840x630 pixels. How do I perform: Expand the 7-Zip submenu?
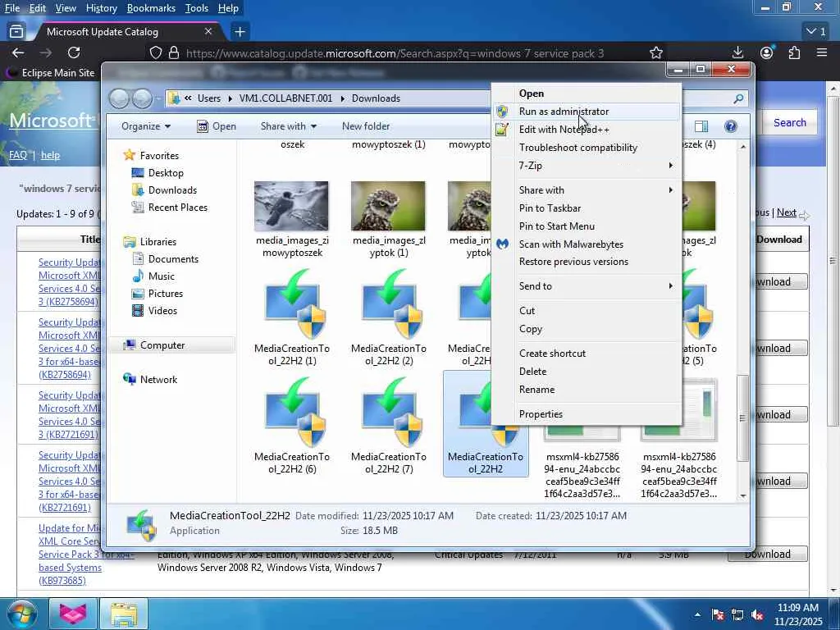pos(587,166)
